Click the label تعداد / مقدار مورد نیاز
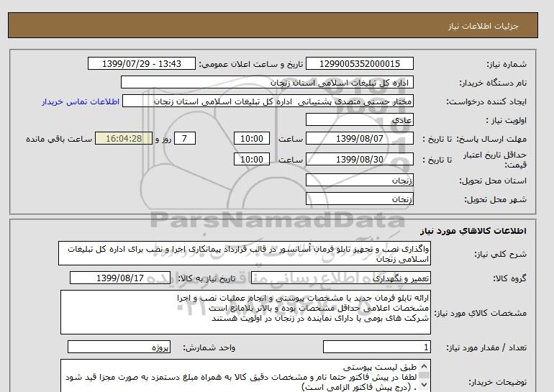This screenshot has width=554, height=392. (x=486, y=348)
